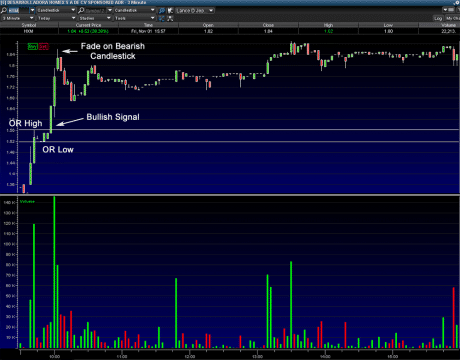
Task: Click the Log scale button
Action: 438,18
